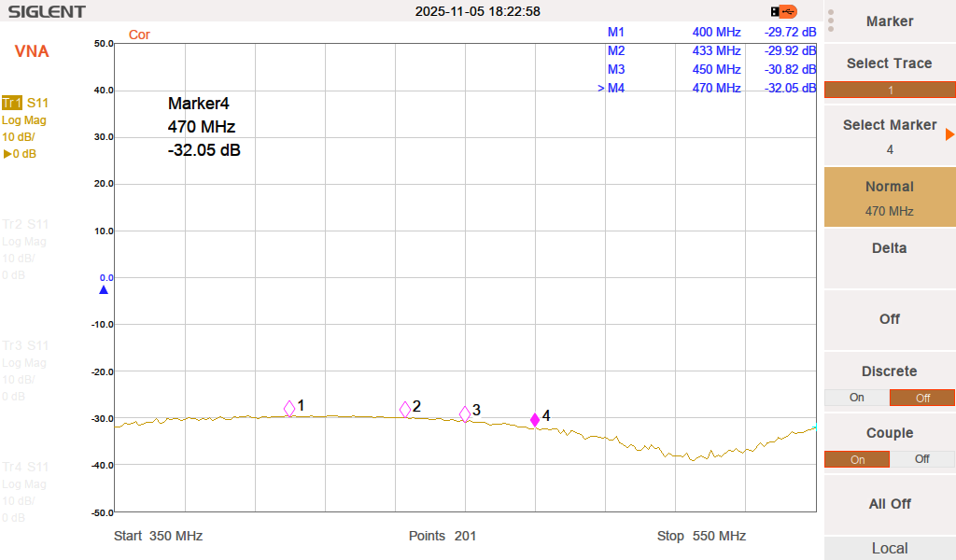Open the Select Trace field

click(889, 90)
